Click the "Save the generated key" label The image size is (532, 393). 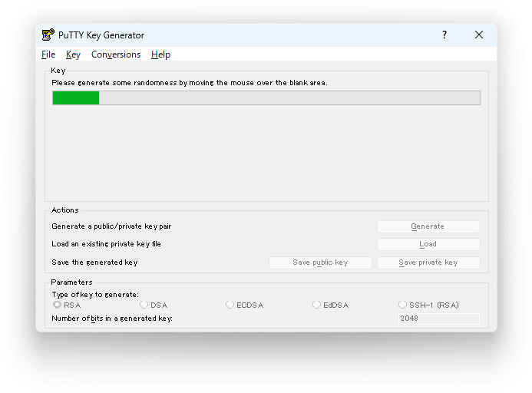click(x=94, y=263)
